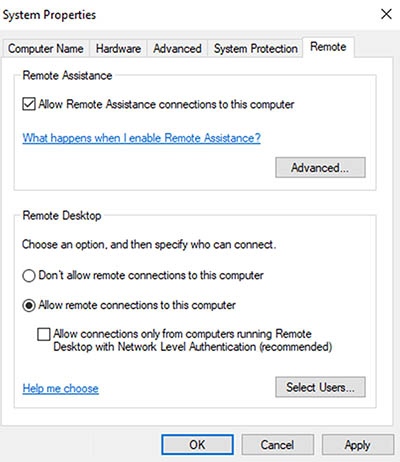Screen dimensions: 400x462
Task: Switch to the Computer Name tab
Action: tap(46, 49)
